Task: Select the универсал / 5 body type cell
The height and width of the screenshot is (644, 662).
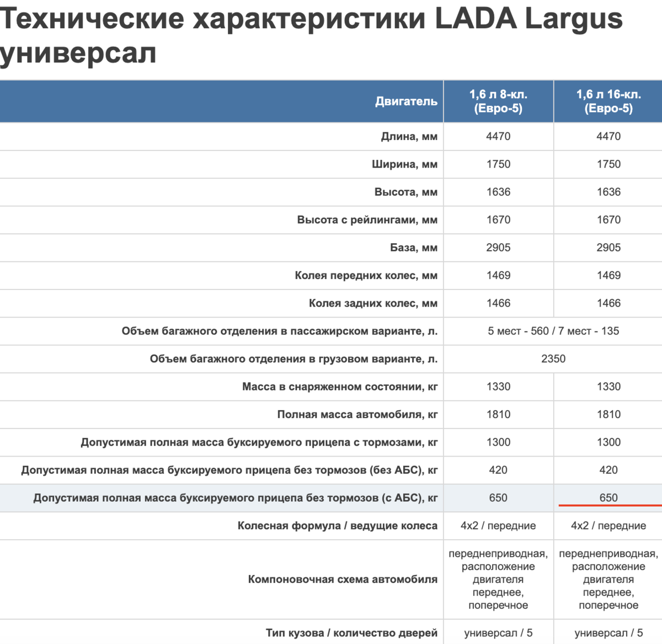Action: tap(498, 632)
